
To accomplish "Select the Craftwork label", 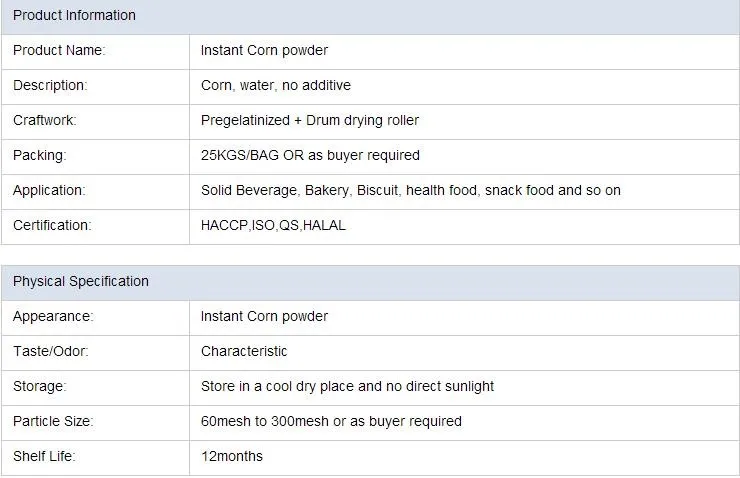I will (x=44, y=120).
